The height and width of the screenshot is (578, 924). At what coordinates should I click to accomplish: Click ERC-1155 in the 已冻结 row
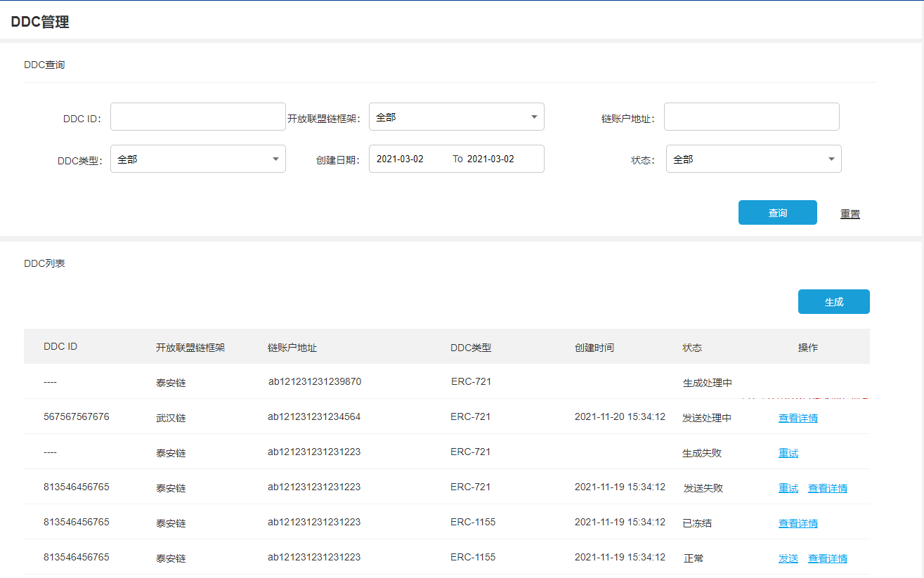click(473, 522)
